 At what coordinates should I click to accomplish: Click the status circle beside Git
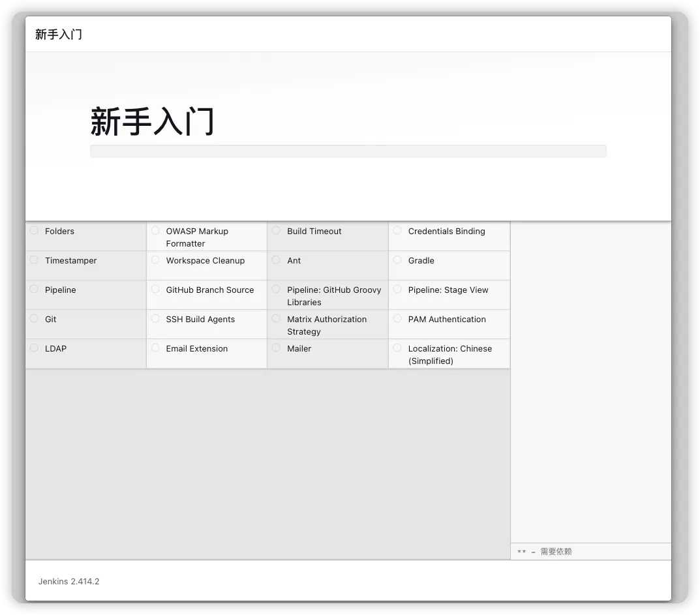34,319
